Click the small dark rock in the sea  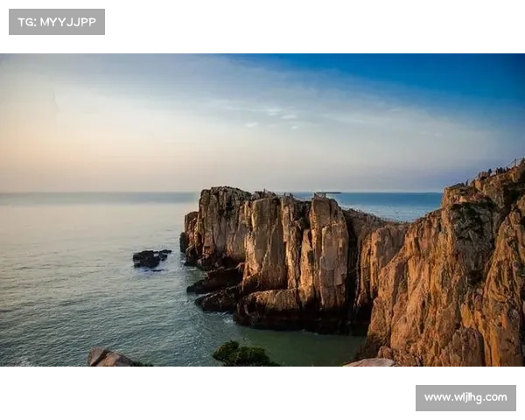tap(148, 259)
